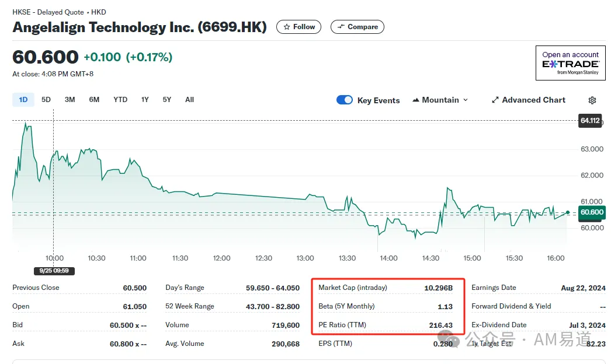Click the Earnings Date Aug 22, 2024

pos(584,288)
